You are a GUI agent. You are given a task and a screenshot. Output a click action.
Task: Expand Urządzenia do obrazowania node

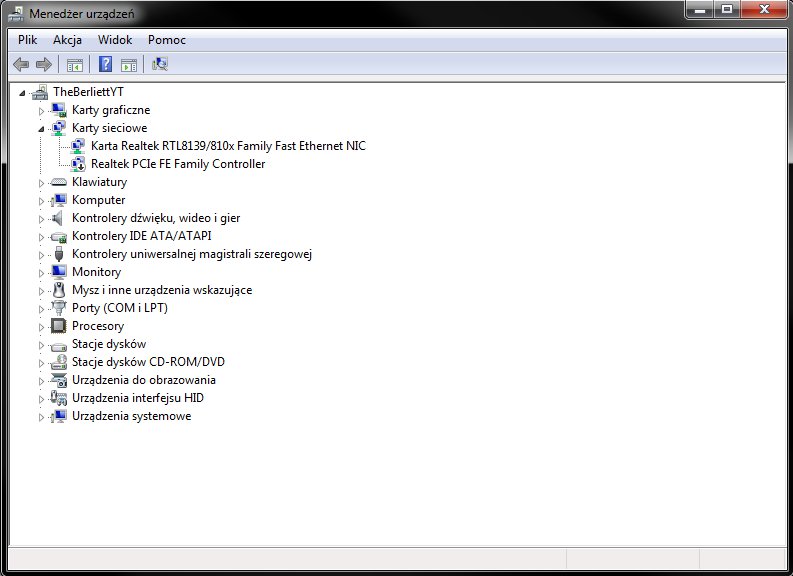point(41,381)
